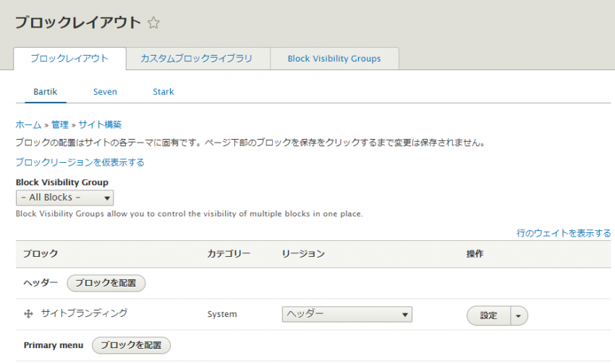The height and width of the screenshot is (364, 615).
Task: Switch to the Stark theme tab
Action: (163, 92)
